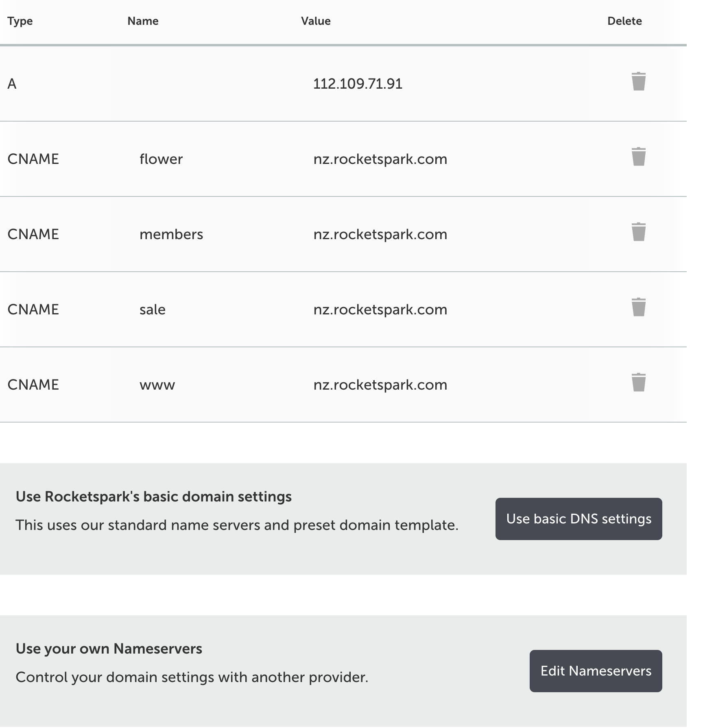Click the Name column header
Screen dimensions: 716x728
[143, 21]
